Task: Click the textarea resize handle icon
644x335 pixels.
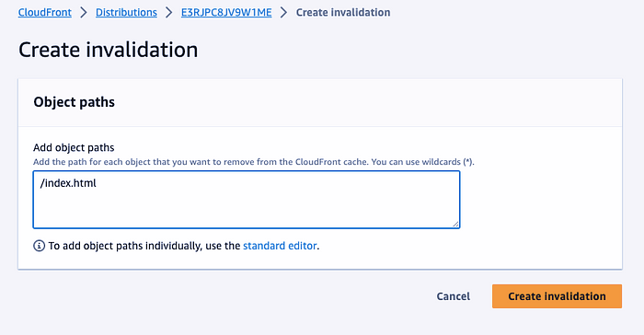Action: (455, 224)
